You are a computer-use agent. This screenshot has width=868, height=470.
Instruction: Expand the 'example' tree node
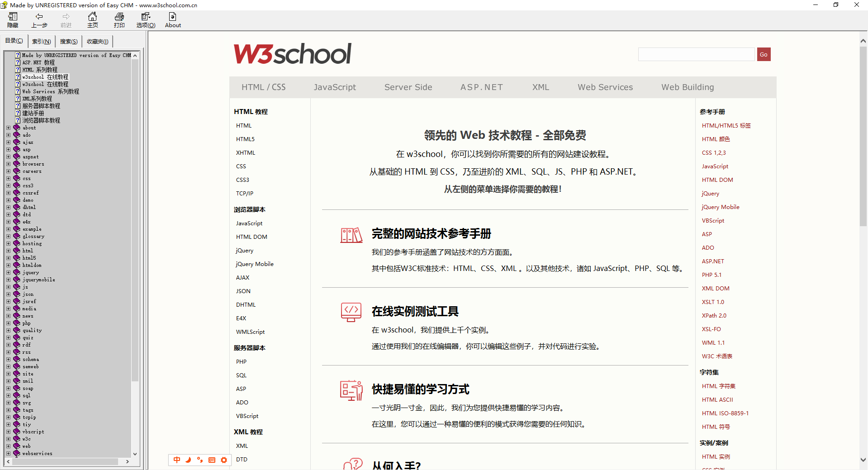coord(8,229)
